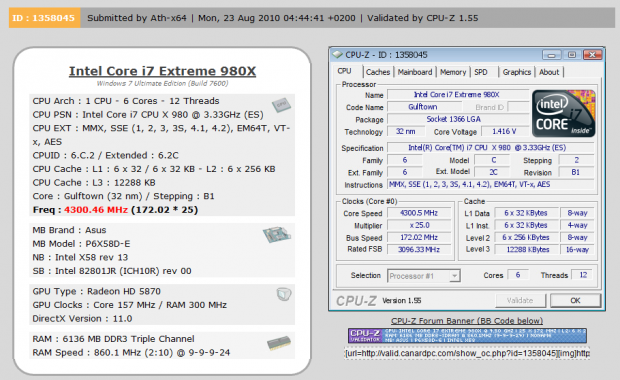Click the CPU chip icon beside CPU Arch
The image size is (620, 380).
click(x=282, y=105)
